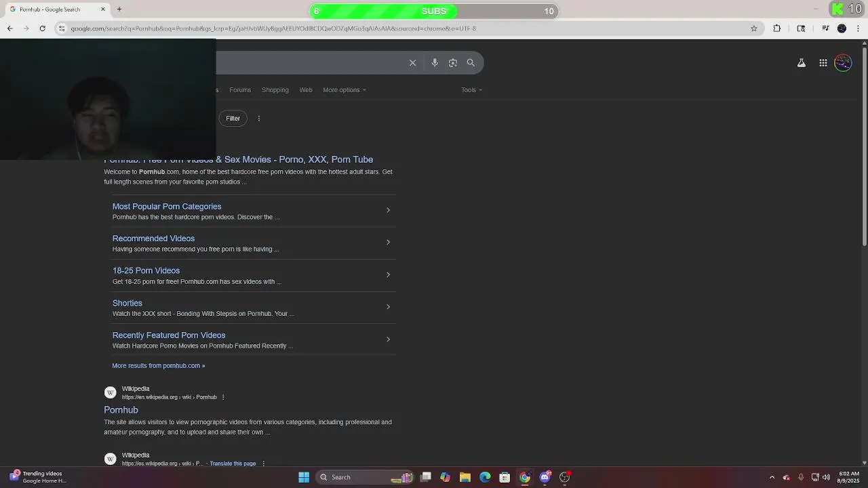View site information icon in address bar
This screenshot has height=488, width=868.
click(62, 28)
